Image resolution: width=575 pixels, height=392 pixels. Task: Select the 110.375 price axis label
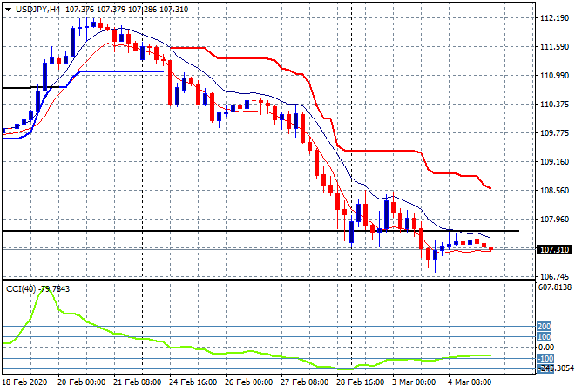pyautogui.click(x=554, y=105)
